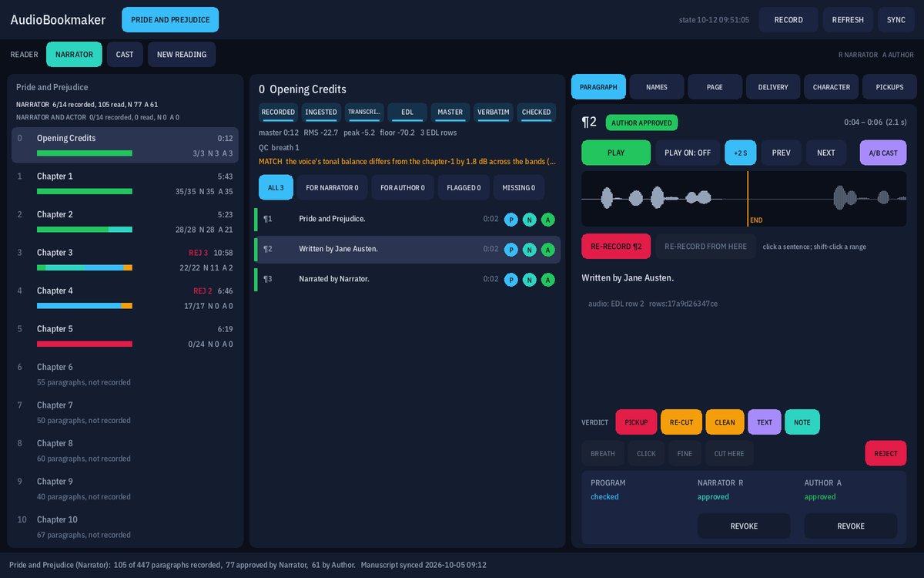Screen dimensions: 924x578
Task: Click the RE-RECORD ¶2 button
Action: coord(616,247)
